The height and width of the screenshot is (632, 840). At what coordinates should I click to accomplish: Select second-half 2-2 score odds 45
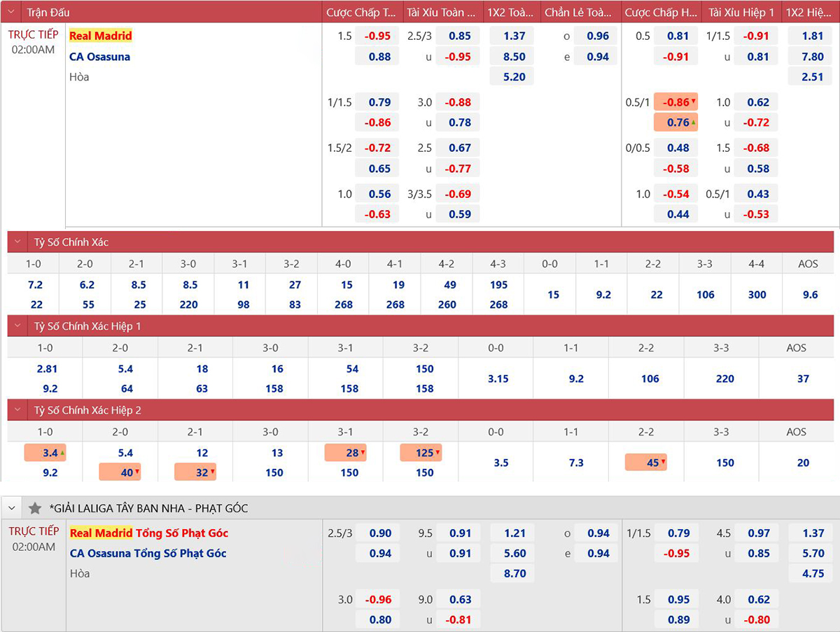pyautogui.click(x=651, y=463)
